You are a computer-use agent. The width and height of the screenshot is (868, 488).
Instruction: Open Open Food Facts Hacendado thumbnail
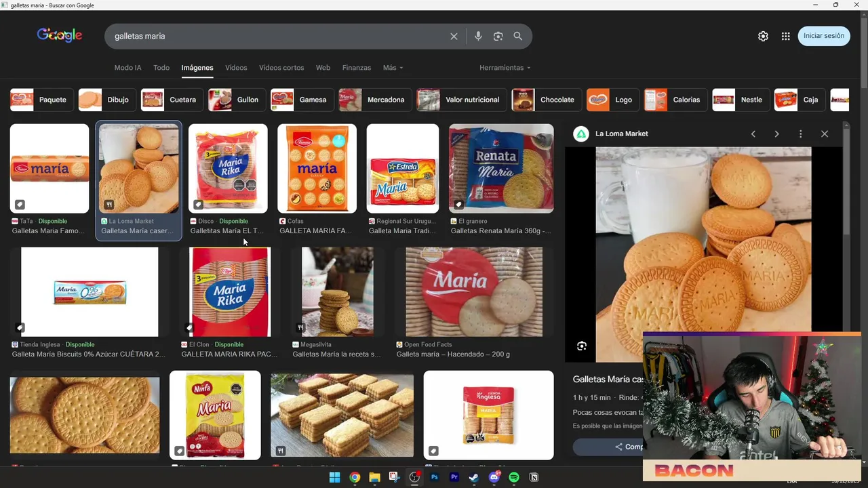pyautogui.click(x=474, y=292)
